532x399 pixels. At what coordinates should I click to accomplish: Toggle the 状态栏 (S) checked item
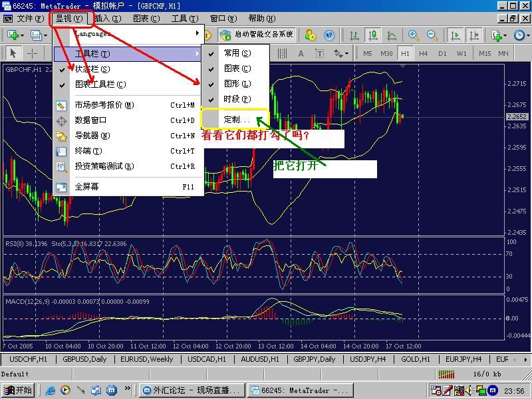(128, 69)
